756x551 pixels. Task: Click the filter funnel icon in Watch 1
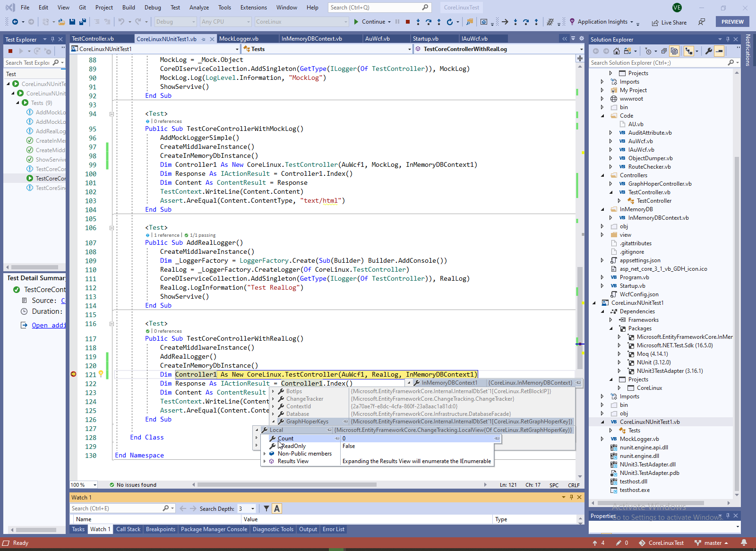point(266,508)
